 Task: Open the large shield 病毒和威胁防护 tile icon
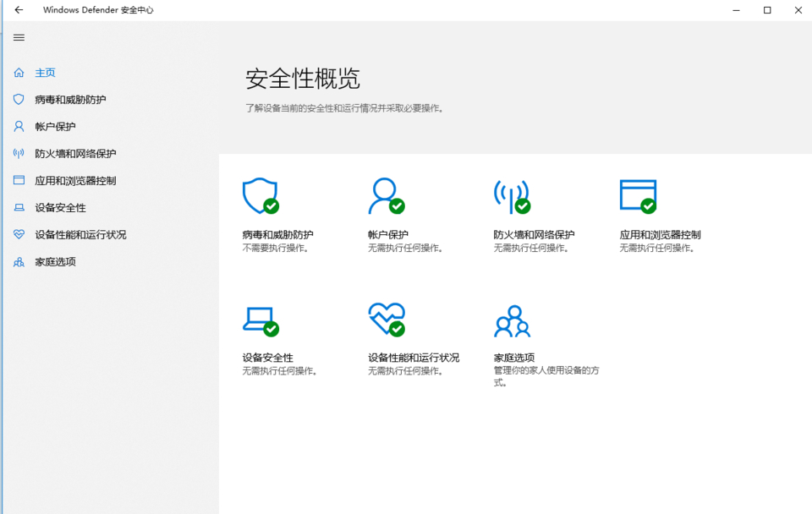click(261, 195)
